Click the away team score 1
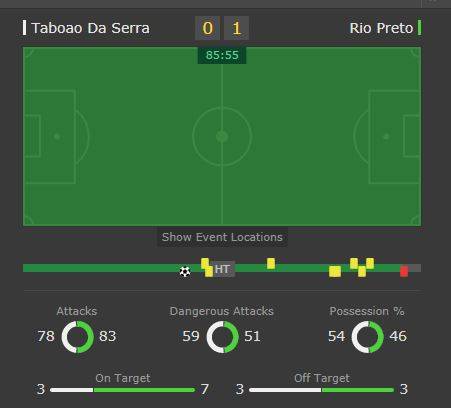Screen dimensions: 451x408 pos(236,28)
